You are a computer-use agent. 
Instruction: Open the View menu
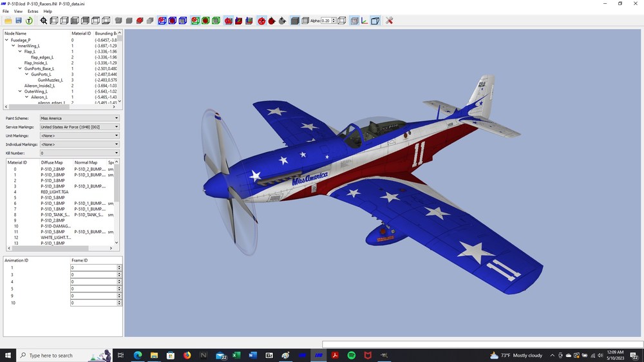coord(18,12)
